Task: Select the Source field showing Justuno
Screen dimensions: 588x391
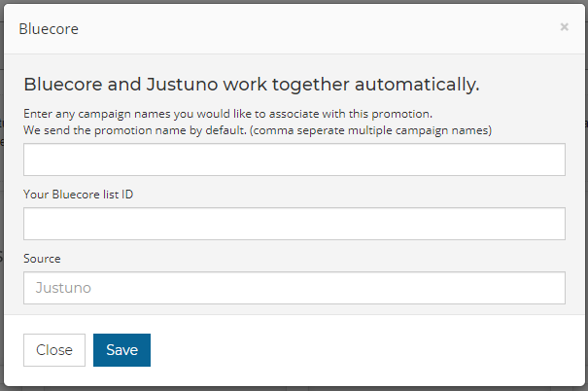Action: click(x=294, y=288)
